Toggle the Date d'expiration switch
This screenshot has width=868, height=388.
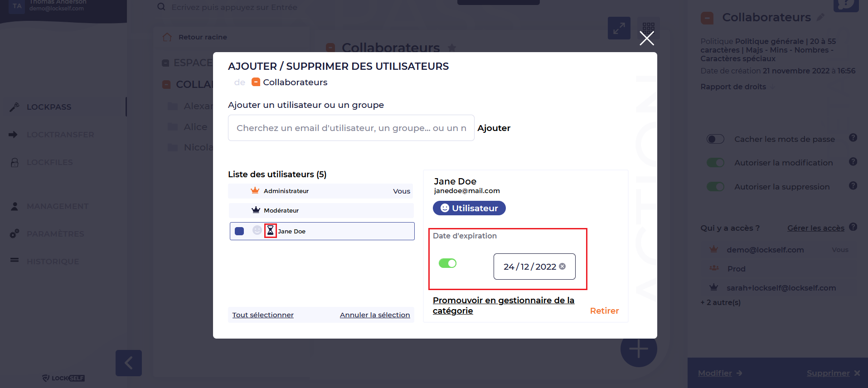447,263
